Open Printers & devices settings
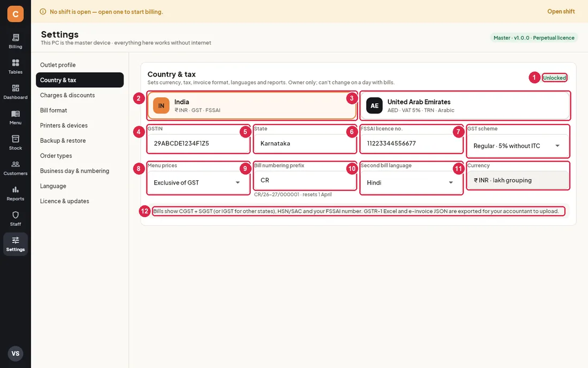This screenshot has width=588, height=368. pyautogui.click(x=80, y=125)
